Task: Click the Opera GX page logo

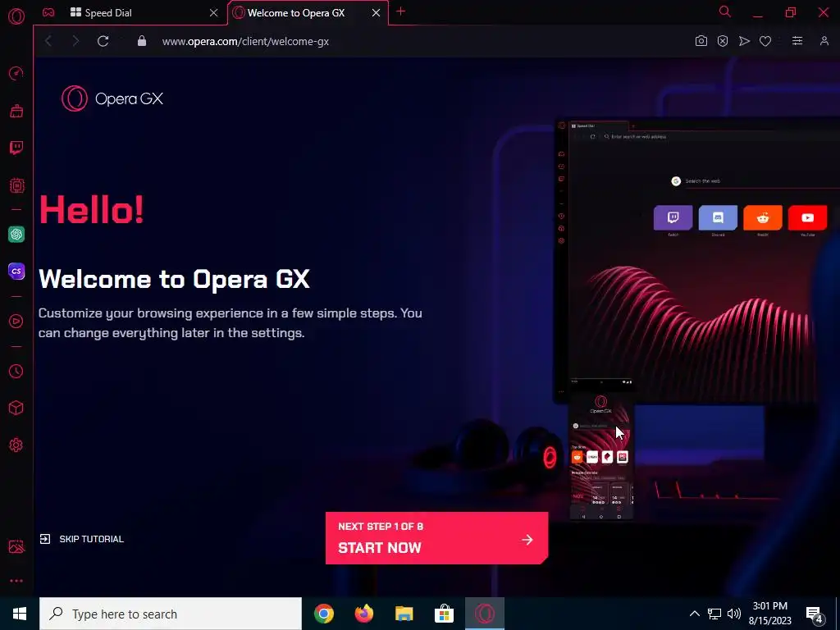Action: click(112, 98)
